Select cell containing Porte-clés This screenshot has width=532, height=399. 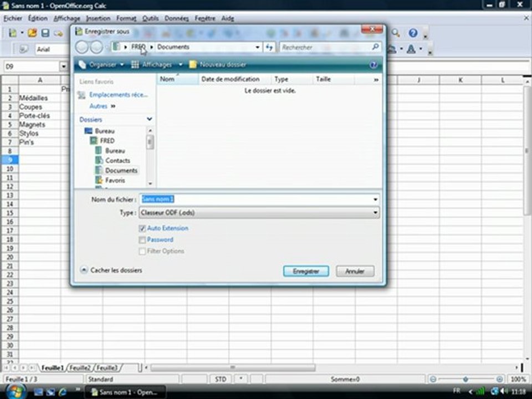(x=40, y=115)
